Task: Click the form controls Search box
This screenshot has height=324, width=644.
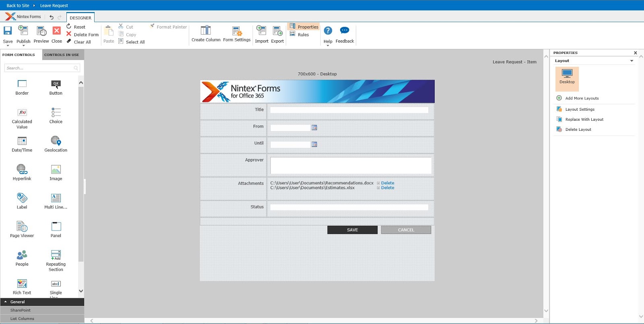Action: point(42,68)
